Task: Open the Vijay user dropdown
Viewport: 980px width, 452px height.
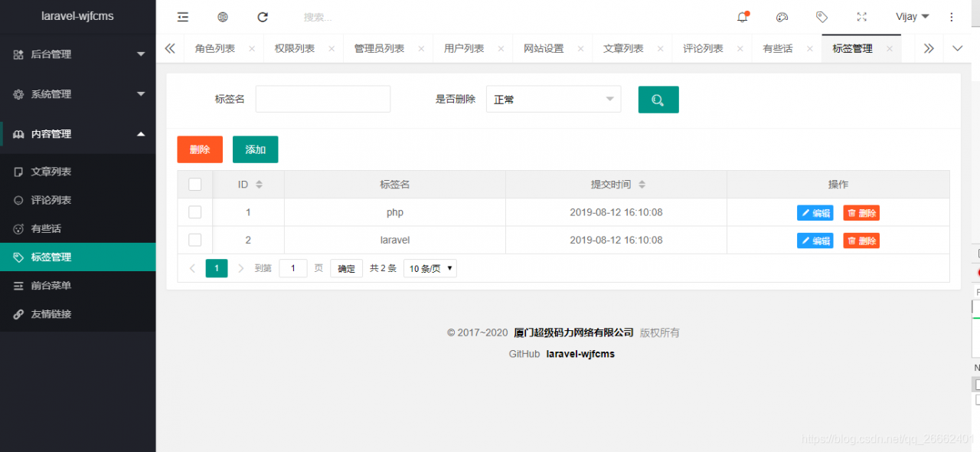Action: [912, 17]
